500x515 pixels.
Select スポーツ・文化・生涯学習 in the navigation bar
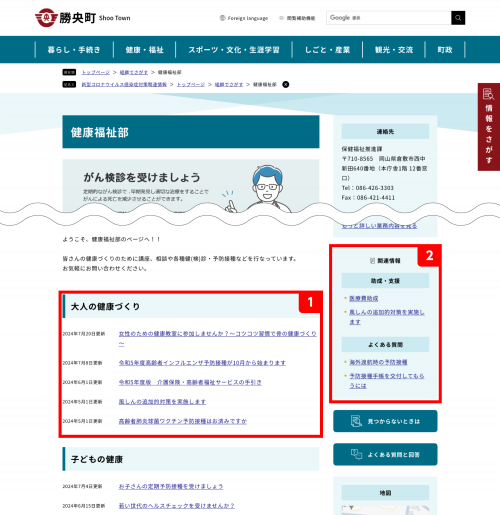point(234,50)
